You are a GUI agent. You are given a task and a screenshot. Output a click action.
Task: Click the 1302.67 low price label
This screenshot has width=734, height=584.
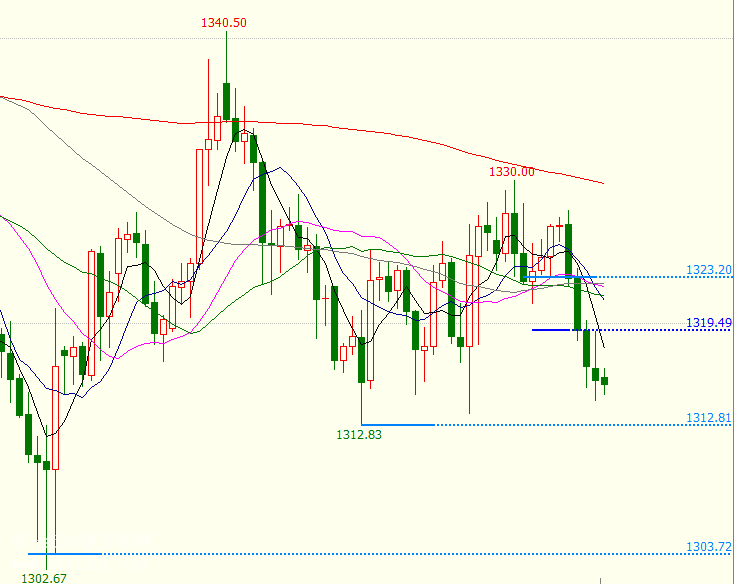pos(44,578)
